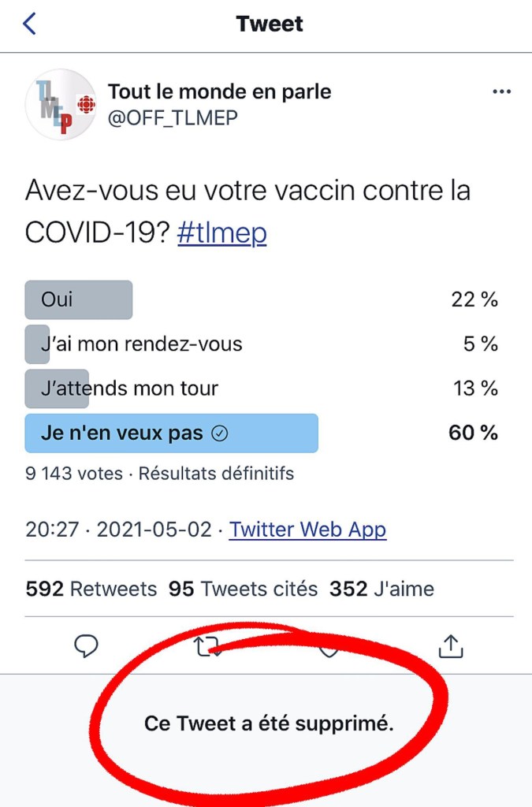This screenshot has width=532, height=807.
Task: Tap the Ce Tweet a été supprimé notice
Action: click(269, 723)
